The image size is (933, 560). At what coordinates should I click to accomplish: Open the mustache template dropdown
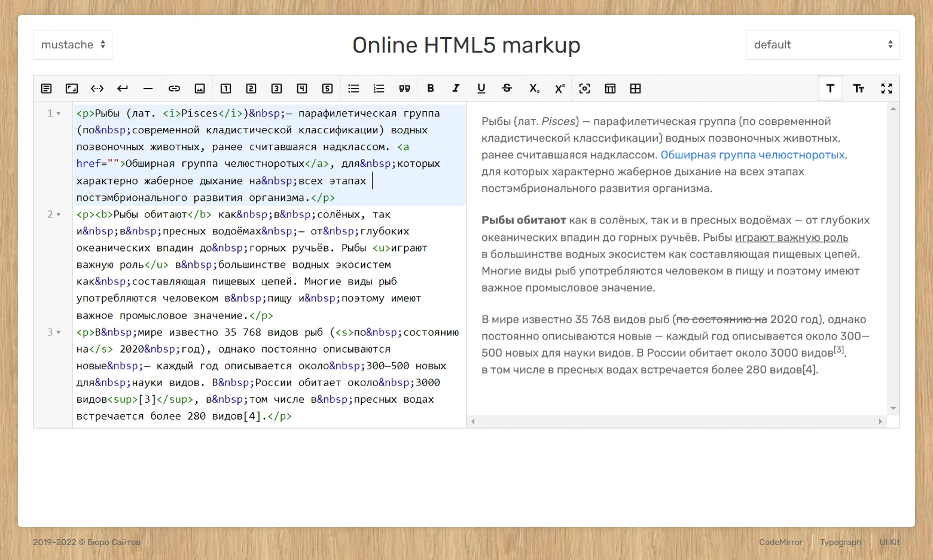click(72, 45)
